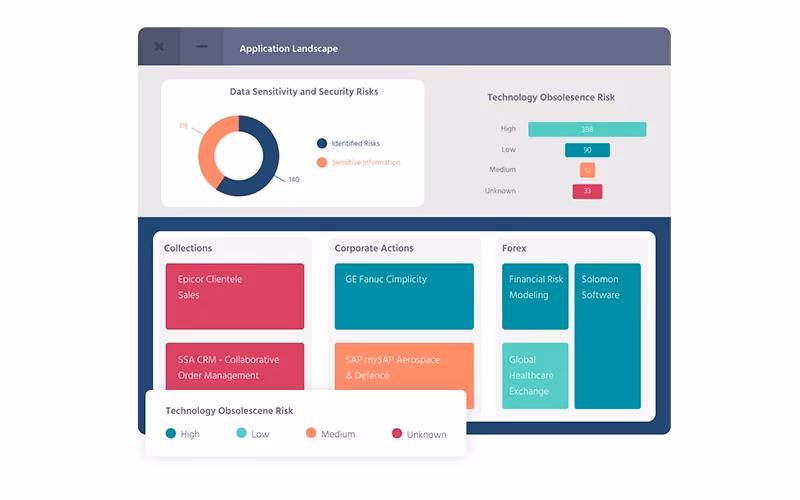800x500 pixels.
Task: Click the Low legend color dot
Action: 241,433
